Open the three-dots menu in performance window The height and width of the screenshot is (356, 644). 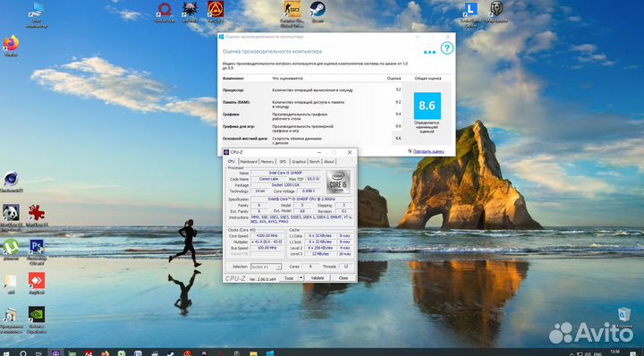click(429, 52)
